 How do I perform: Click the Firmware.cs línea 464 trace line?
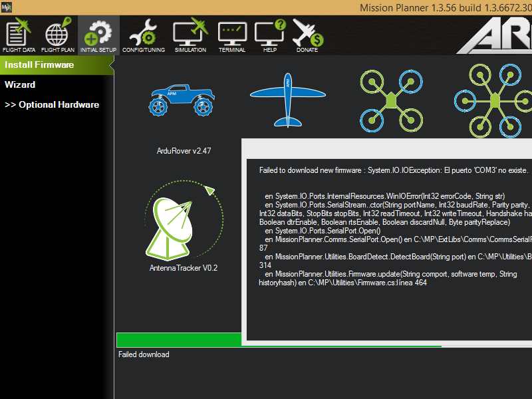pyautogui.click(x=342, y=283)
